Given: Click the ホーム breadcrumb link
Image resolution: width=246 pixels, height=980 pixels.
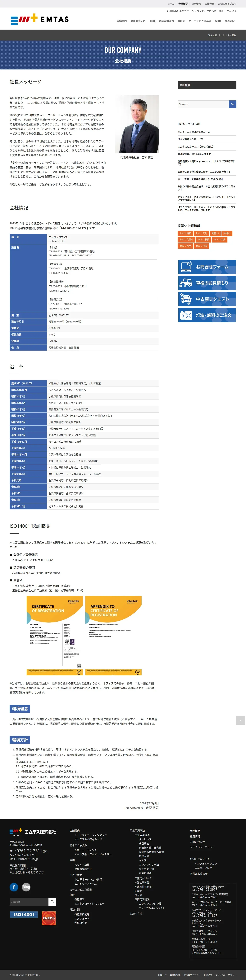Looking at the screenshot, I should point(221,35).
